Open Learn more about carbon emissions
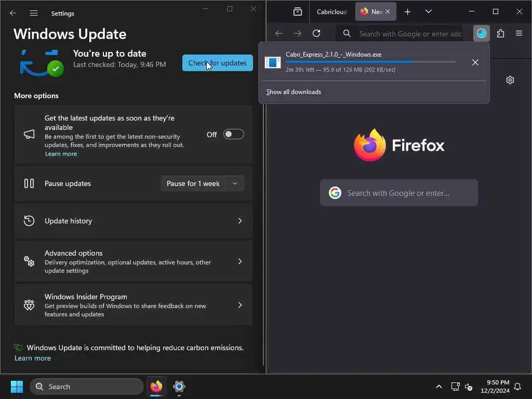The width and height of the screenshot is (532, 399). tap(33, 358)
